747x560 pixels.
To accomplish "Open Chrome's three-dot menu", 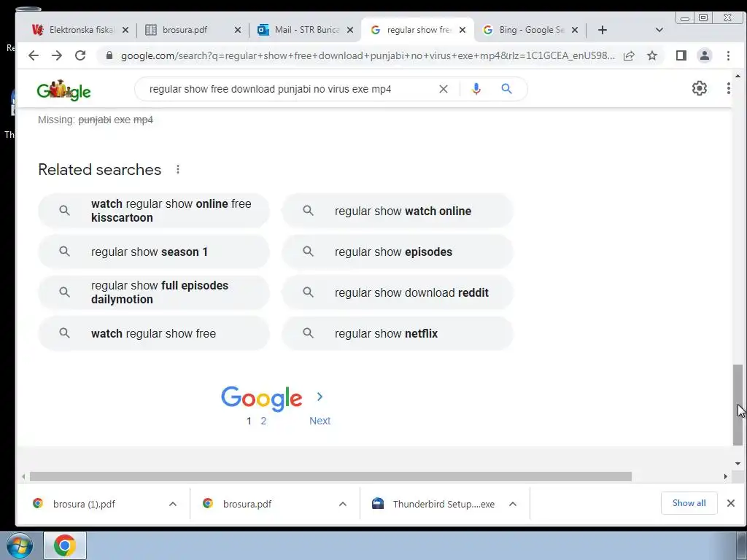I will pyautogui.click(x=728, y=55).
